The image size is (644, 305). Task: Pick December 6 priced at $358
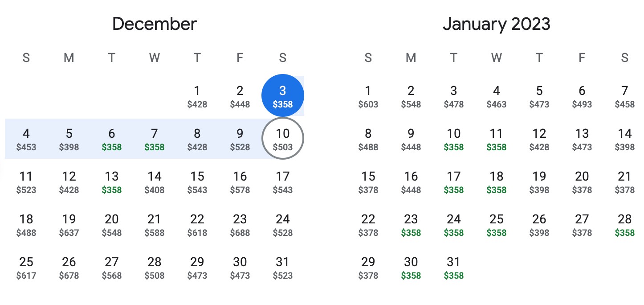tap(111, 139)
